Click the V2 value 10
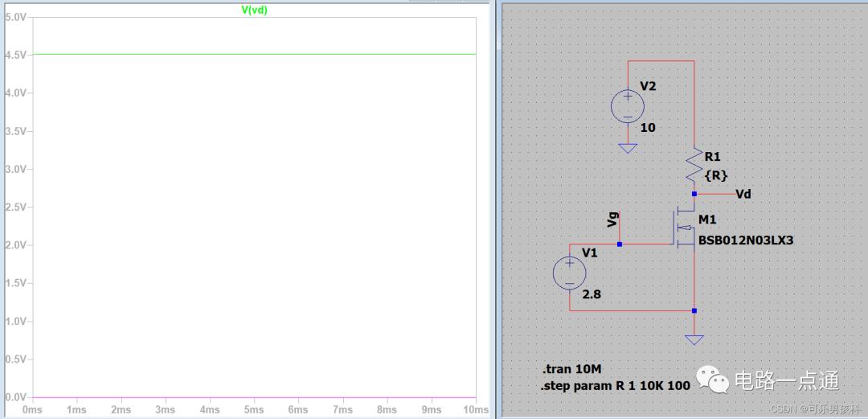The image size is (868, 419). click(x=648, y=128)
